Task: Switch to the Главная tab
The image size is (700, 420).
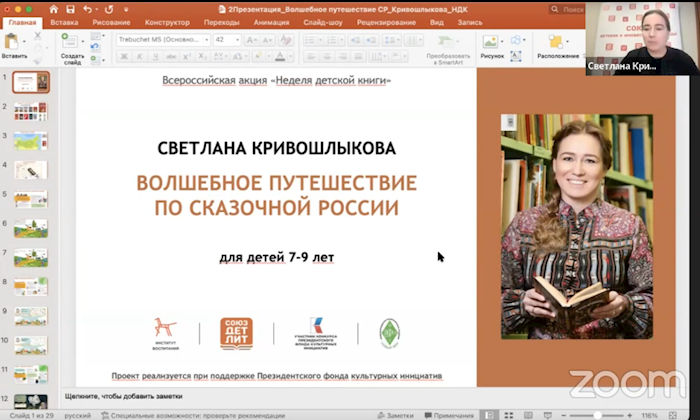Action: (x=22, y=22)
